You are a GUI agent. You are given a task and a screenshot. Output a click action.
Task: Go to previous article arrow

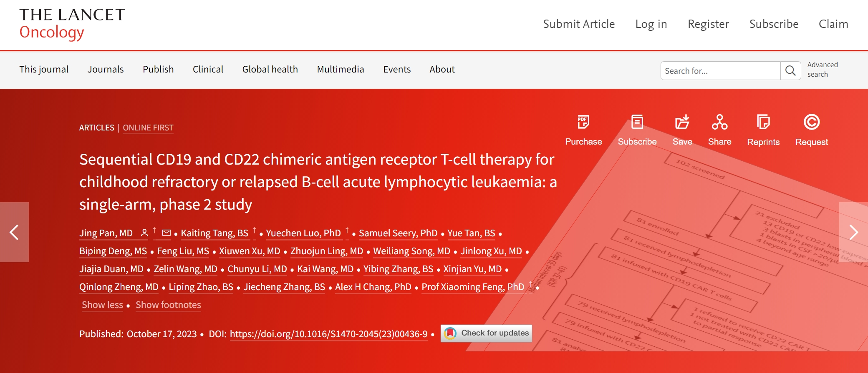tap(14, 232)
